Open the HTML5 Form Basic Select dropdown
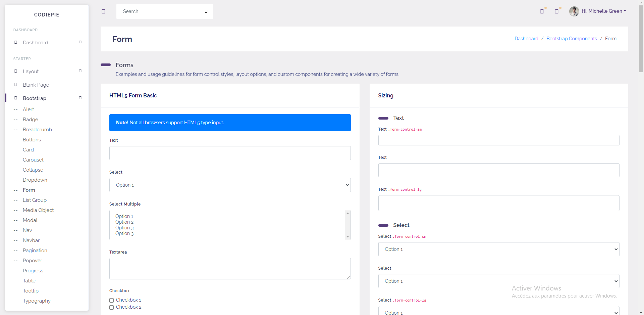 pyautogui.click(x=230, y=185)
